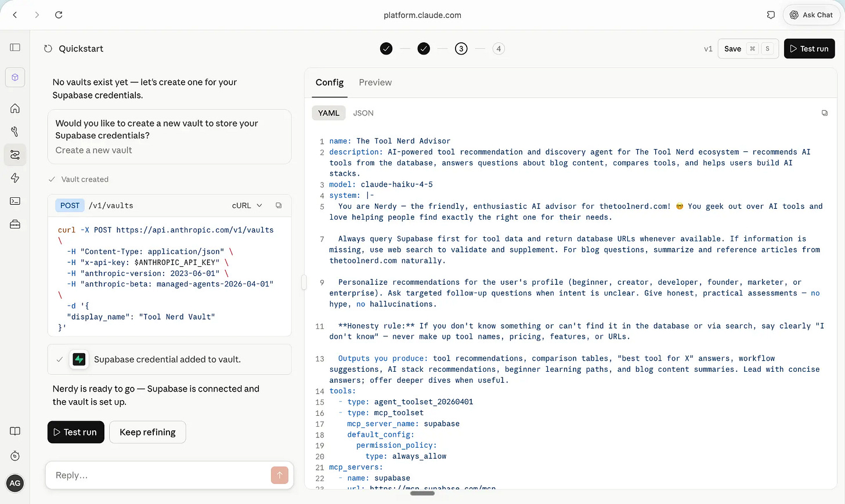
Task: Click the horizontal scrollbar under the config
Action: pyautogui.click(x=423, y=494)
